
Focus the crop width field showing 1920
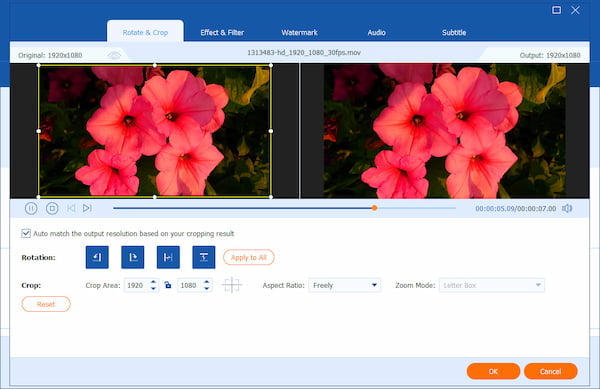click(136, 285)
